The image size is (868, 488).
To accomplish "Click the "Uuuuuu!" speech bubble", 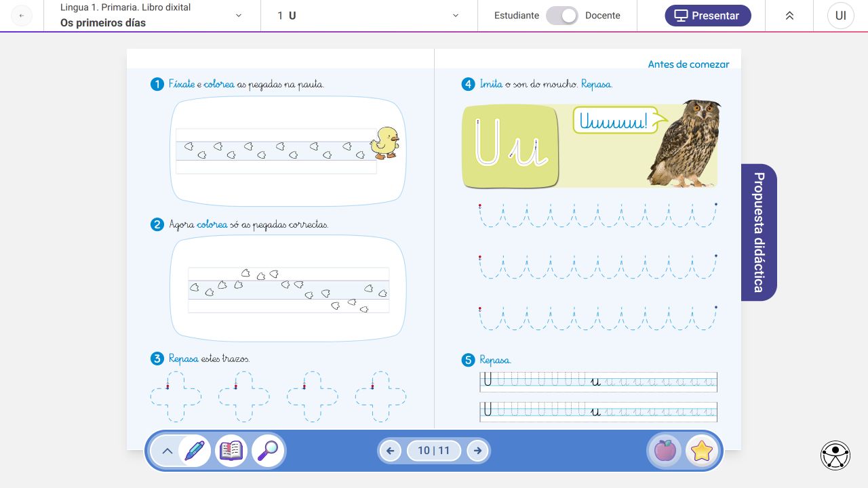I will [x=616, y=121].
